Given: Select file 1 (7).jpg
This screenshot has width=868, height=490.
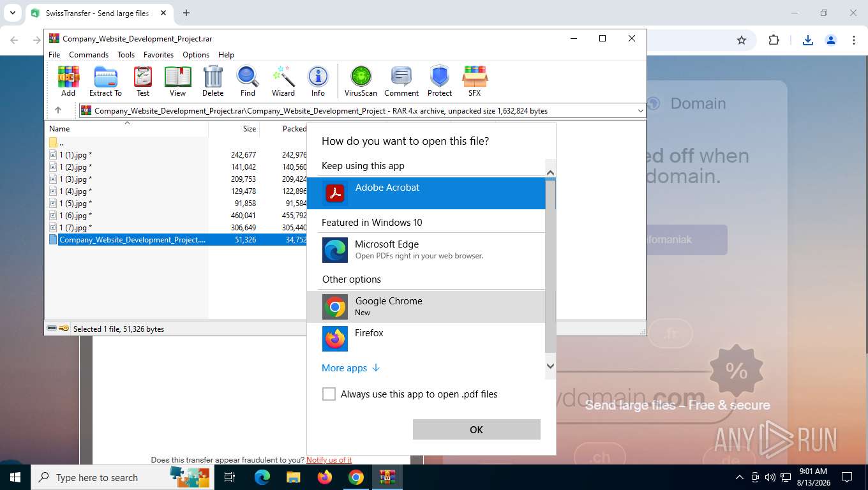Looking at the screenshot, I should point(75,228).
